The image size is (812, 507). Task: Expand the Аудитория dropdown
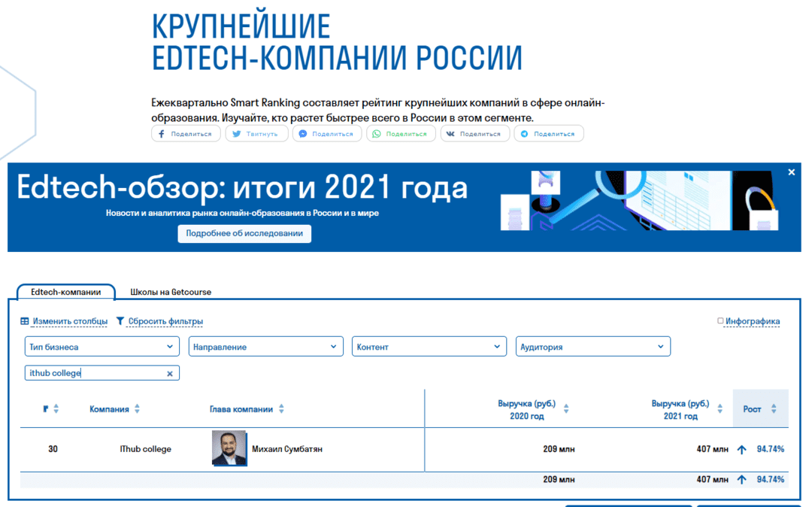[593, 347]
